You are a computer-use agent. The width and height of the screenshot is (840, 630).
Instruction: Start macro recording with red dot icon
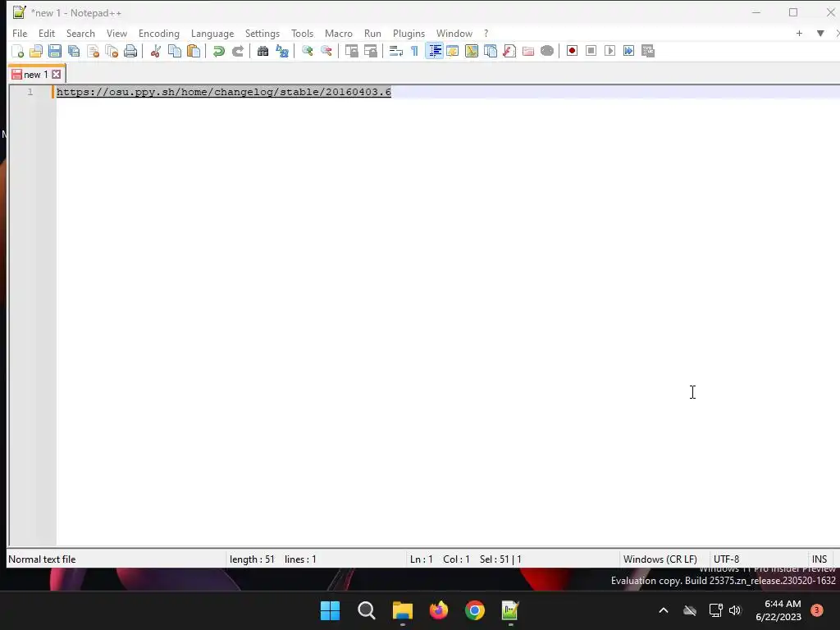[572, 51]
